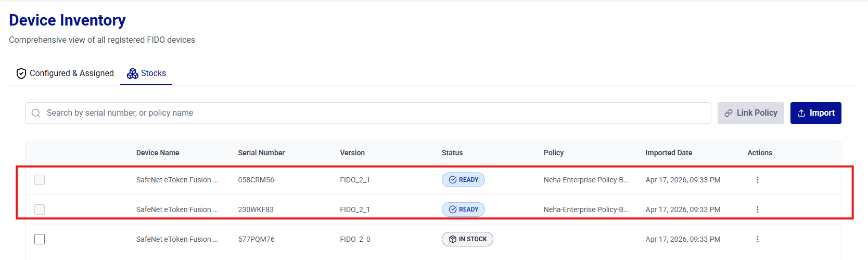Click the Imported Date column header
868x260 pixels.
(669, 153)
